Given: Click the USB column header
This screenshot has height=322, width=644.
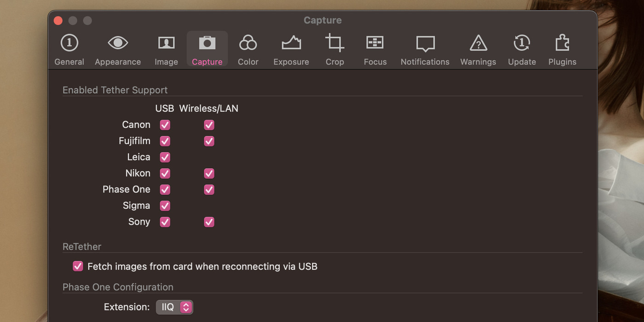Looking at the screenshot, I should point(165,109).
